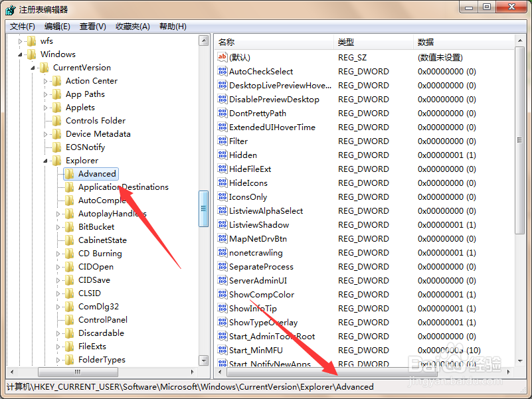This screenshot has width=532, height=399.
Task: Click the BitBucket folder icon
Action: [70, 226]
